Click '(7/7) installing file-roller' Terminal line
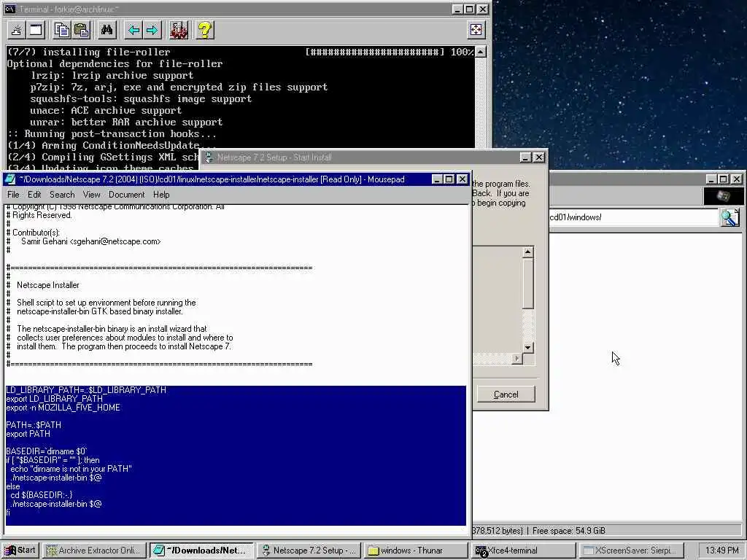The height and width of the screenshot is (560, 747). pyautogui.click(x=88, y=52)
